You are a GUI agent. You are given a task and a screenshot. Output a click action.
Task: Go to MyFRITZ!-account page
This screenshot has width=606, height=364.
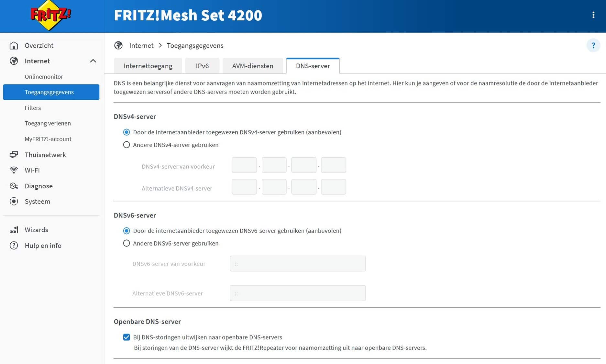click(x=48, y=139)
